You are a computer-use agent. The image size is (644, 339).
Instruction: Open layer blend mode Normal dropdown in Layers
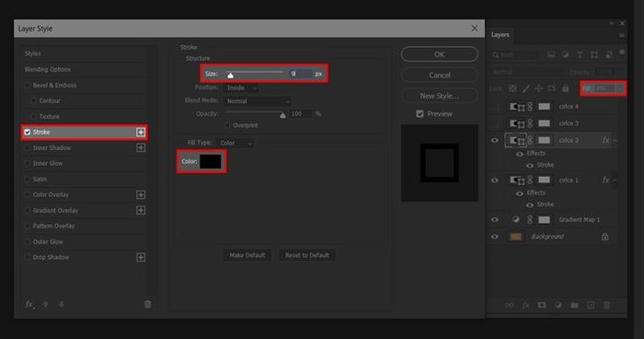coord(527,72)
